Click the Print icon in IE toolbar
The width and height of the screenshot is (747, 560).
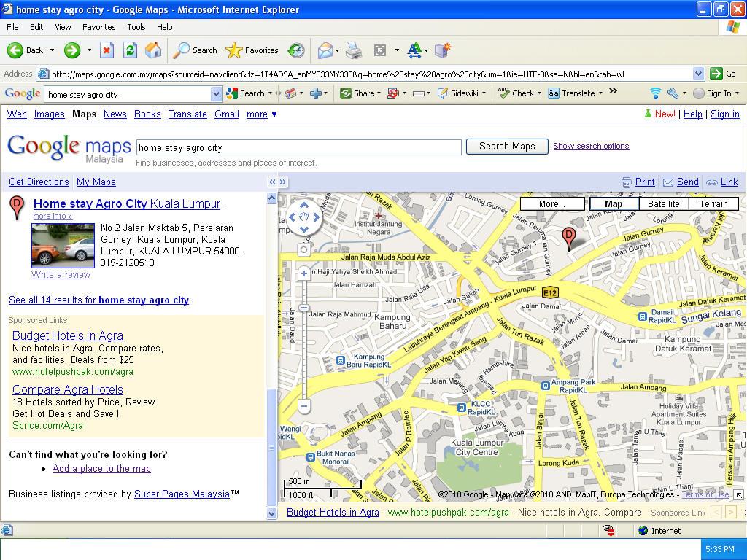(x=354, y=50)
